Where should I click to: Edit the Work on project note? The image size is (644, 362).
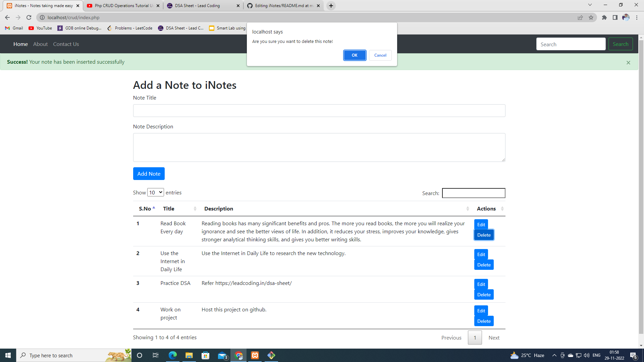481,311
